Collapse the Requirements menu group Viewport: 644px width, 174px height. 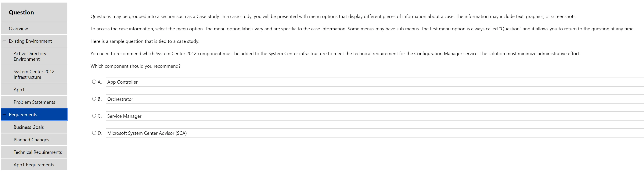[4, 115]
